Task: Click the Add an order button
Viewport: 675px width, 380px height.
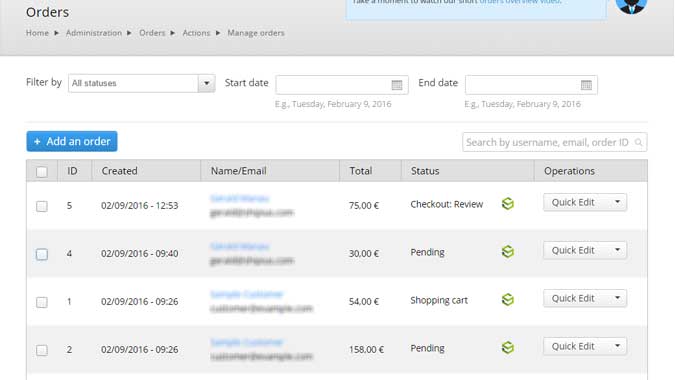Action: tap(72, 141)
